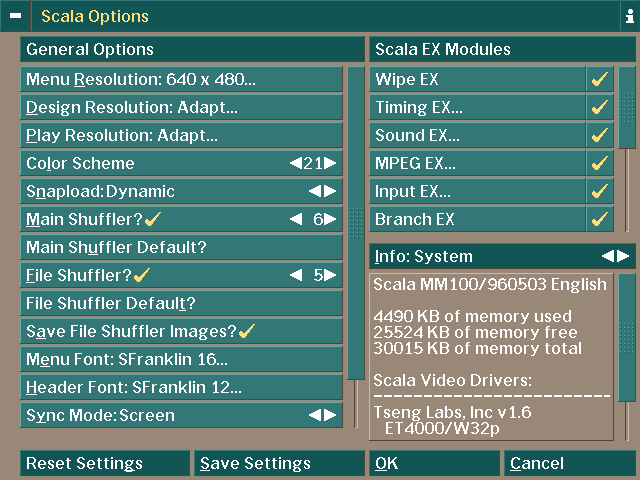Click left arrow next to File Shuffler value

[295, 275]
